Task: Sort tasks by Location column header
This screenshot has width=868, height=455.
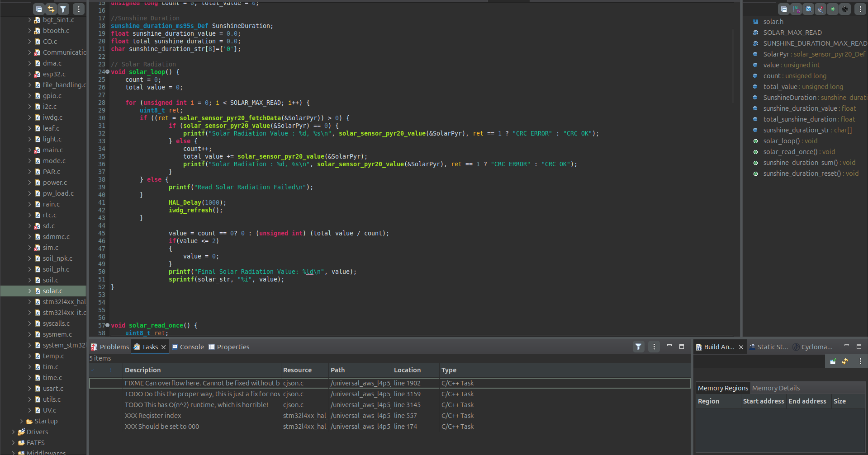Action: click(415, 370)
